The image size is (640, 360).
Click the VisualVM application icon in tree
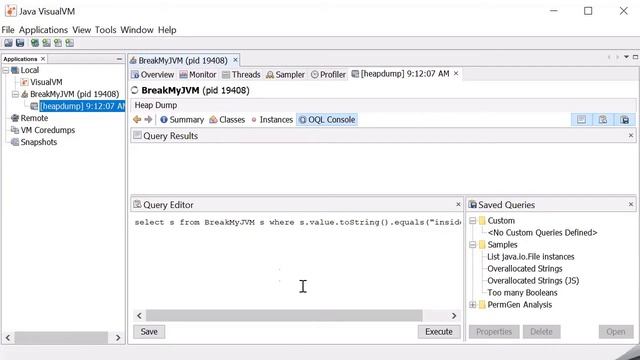[x=24, y=82]
